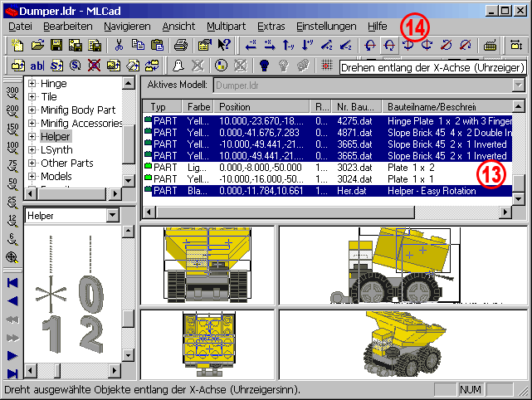Go to next step blue right arrow
Image resolution: width=532 pixels, height=400 pixels.
pyautogui.click(x=12, y=356)
